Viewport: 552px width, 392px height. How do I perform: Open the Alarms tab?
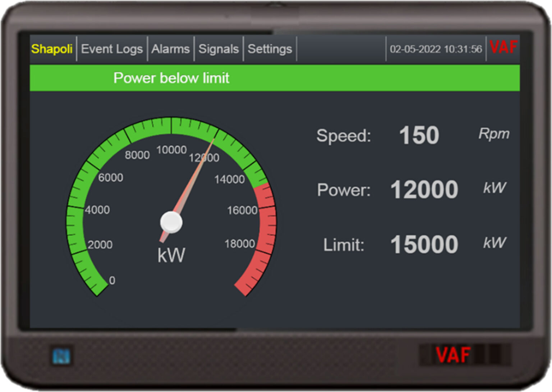[x=170, y=49]
